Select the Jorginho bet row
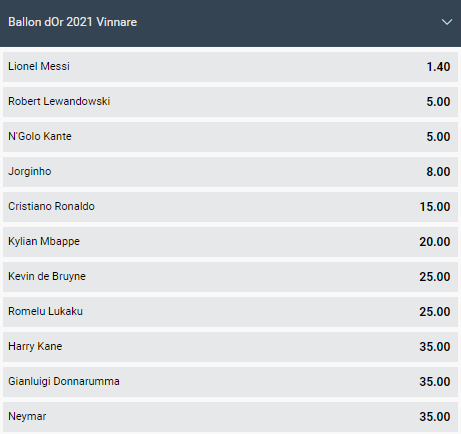Image resolution: width=461 pixels, height=434 pixels. click(230, 172)
